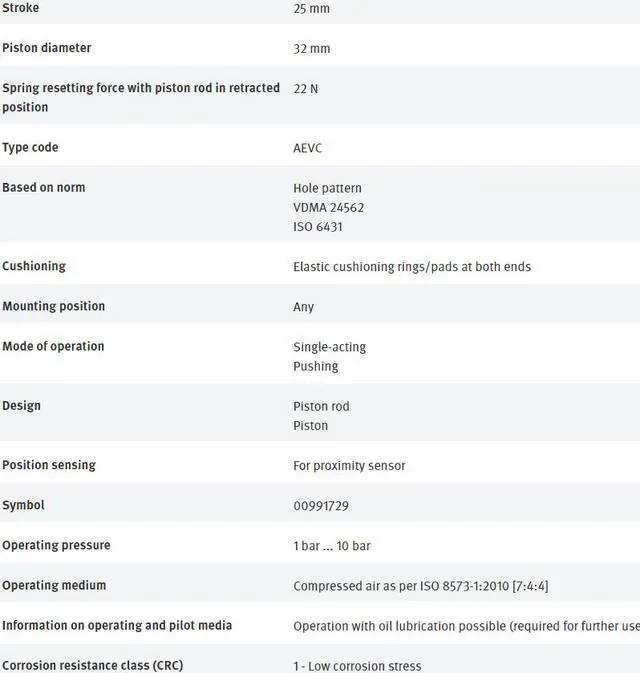Click the For proximity sensor value
The image size is (640, 673).
coord(349,465)
